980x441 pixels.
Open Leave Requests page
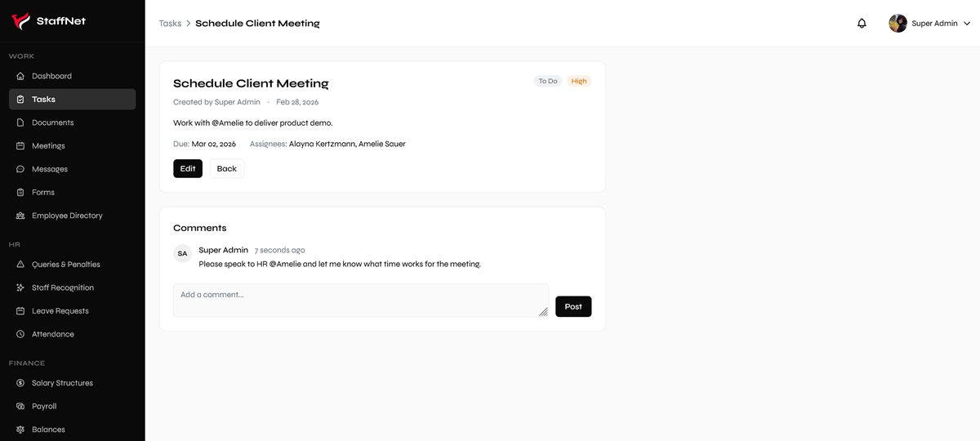73,311
